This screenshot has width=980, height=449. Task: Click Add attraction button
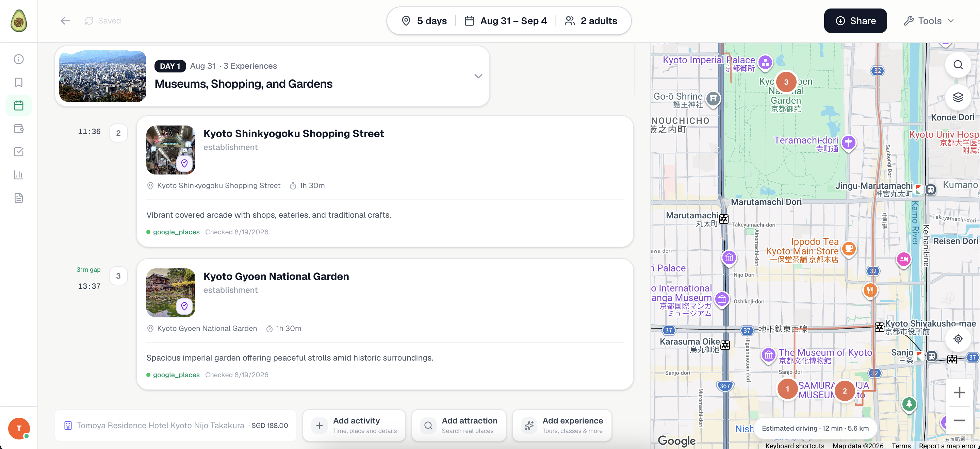pos(459,426)
